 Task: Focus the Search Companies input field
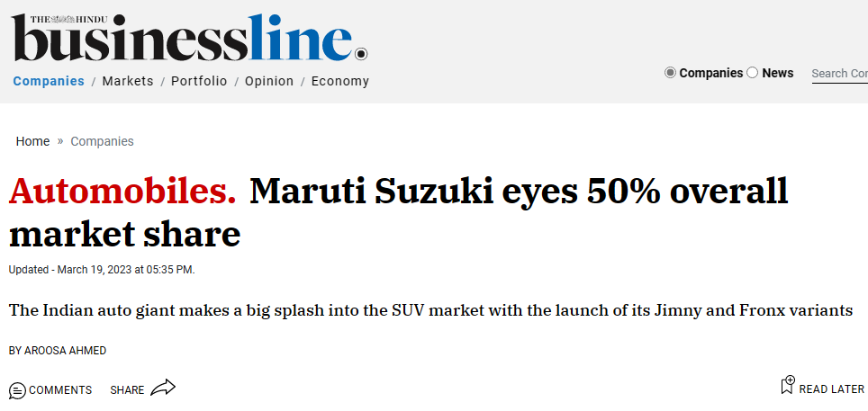(x=839, y=74)
